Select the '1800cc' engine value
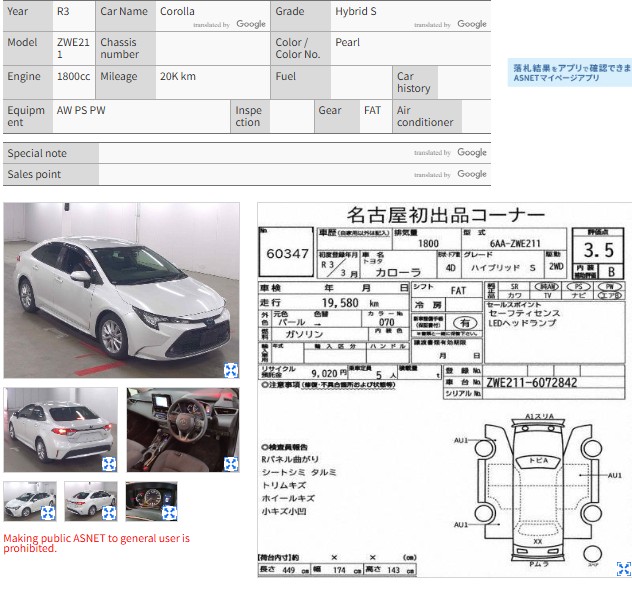 click(73, 76)
